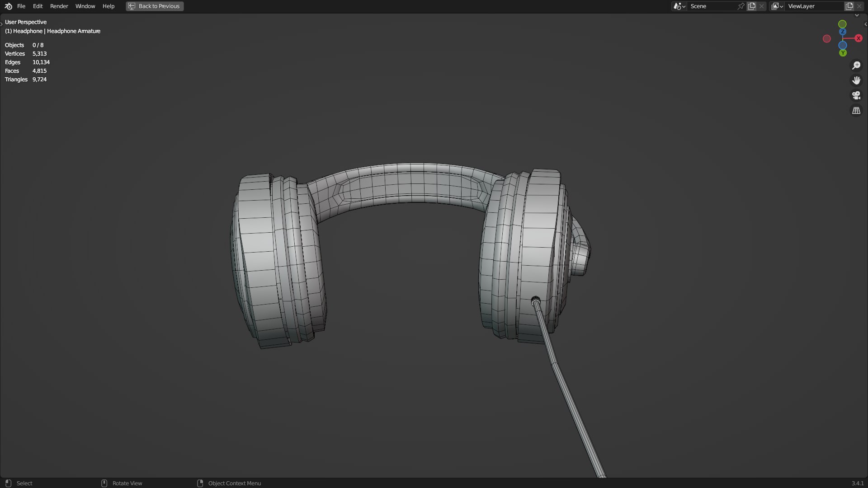Open the File menu
This screenshot has width=868, height=488.
click(21, 6)
